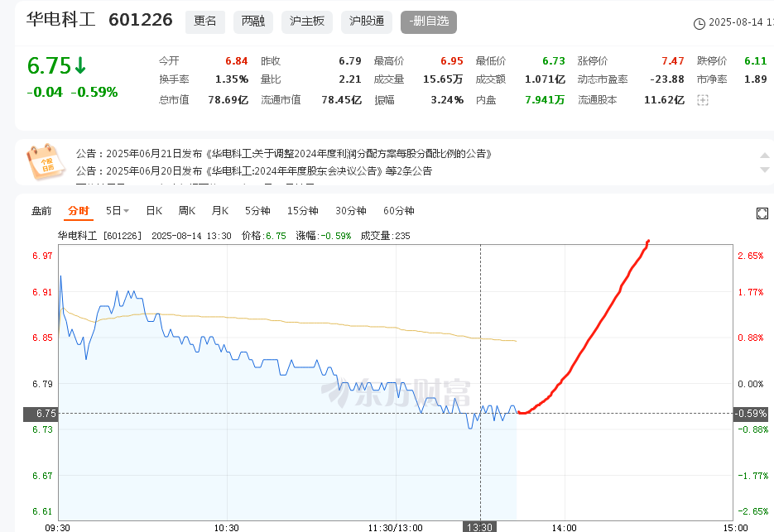This screenshot has width=774, height=532.
Task: Click the 13:30 time marker on axis
Action: point(480,526)
